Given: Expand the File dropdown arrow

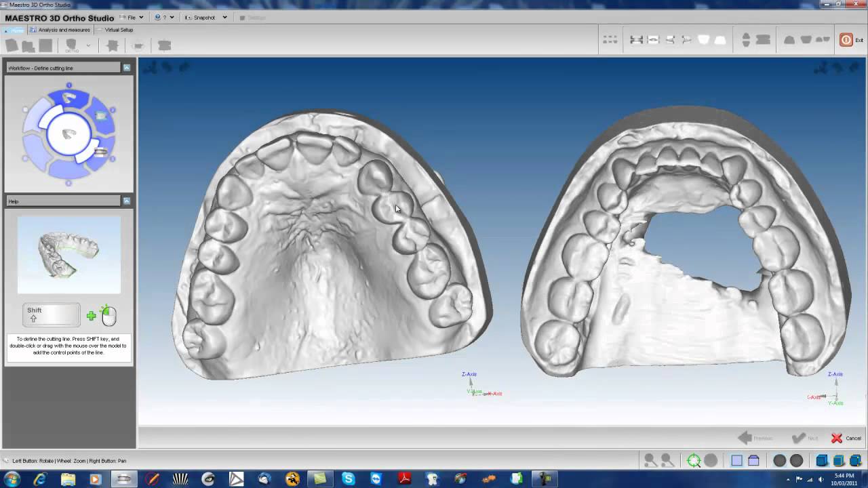Looking at the screenshot, I should (141, 18).
